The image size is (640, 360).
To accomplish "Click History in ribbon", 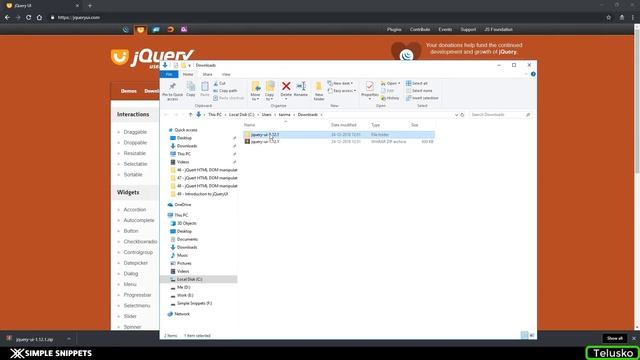I will coord(390,98).
